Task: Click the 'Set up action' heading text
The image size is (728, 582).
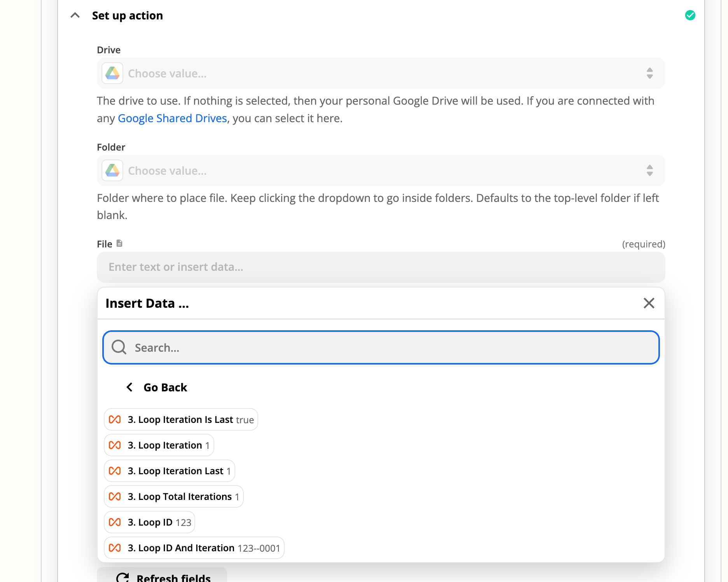Action: pos(128,16)
